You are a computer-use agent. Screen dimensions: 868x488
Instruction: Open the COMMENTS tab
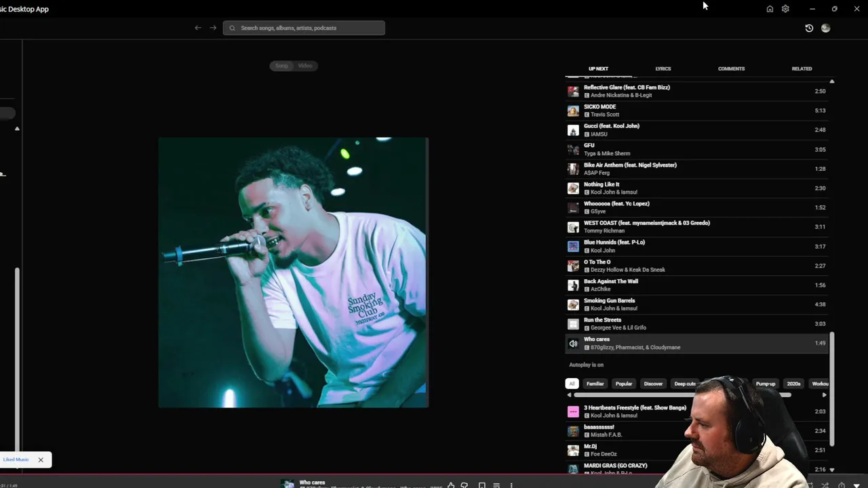[731, 68]
